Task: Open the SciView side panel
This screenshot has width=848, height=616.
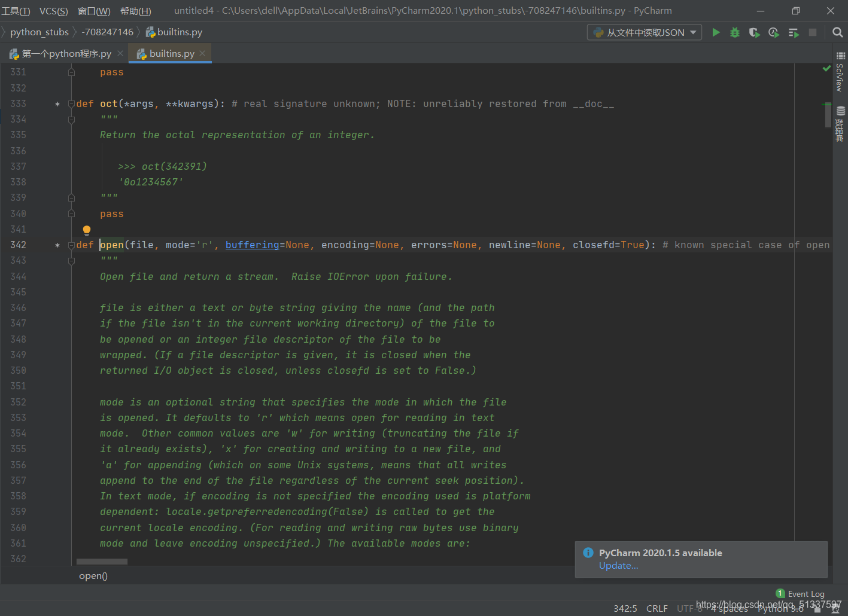Action: click(x=840, y=77)
